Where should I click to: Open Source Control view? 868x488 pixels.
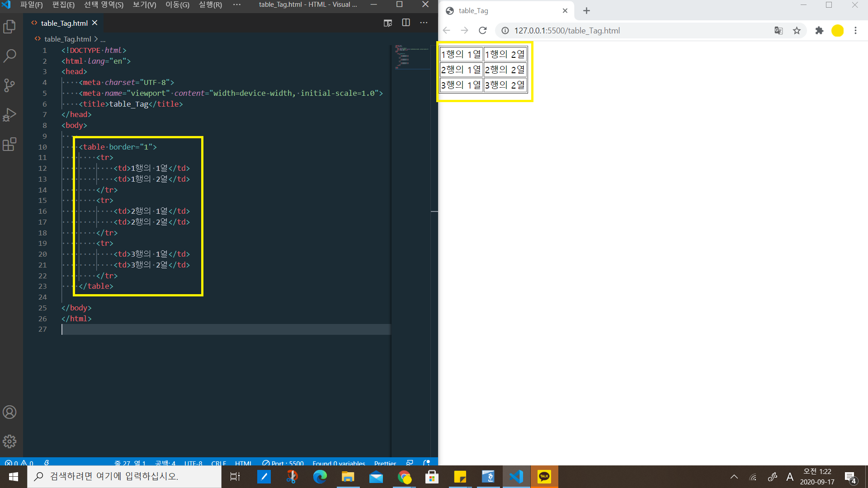pyautogui.click(x=9, y=85)
